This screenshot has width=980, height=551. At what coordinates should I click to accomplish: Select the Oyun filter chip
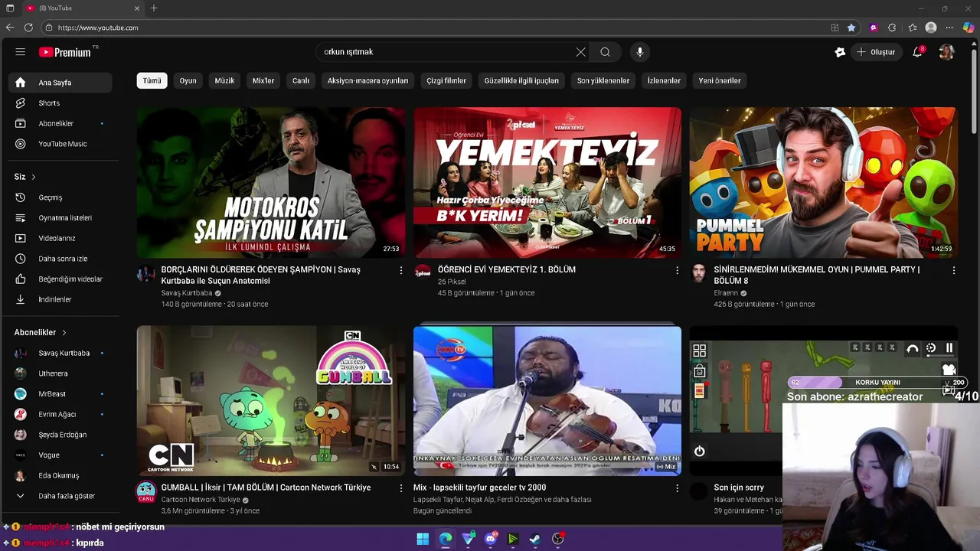[188, 80]
